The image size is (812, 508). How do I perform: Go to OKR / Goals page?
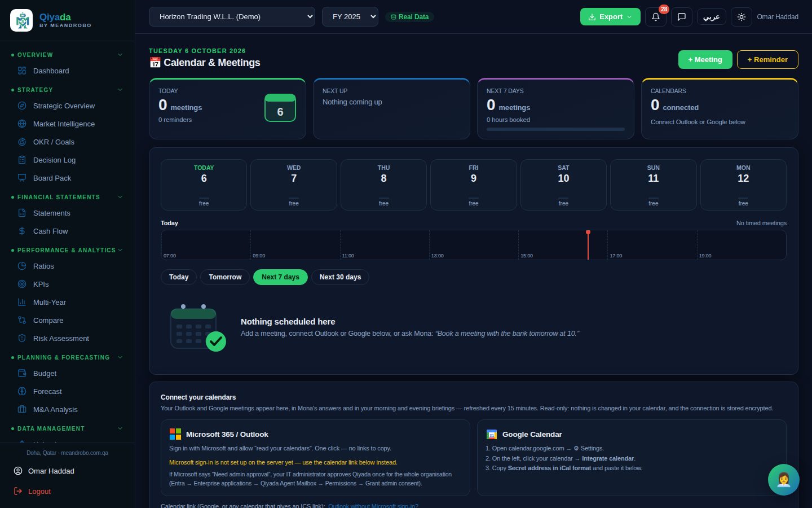(54, 142)
